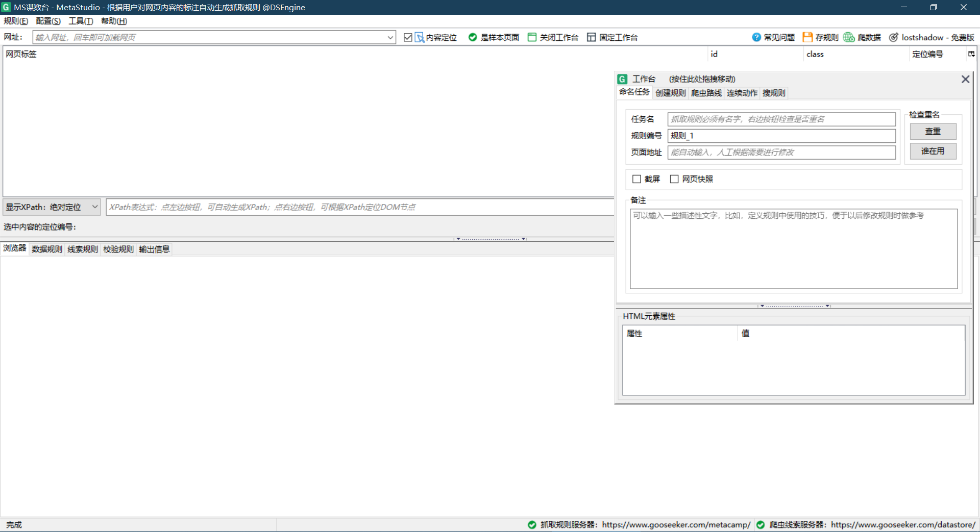Screen dimensions: 980x532
Task: Click the 固定工作台 label
Action: click(618, 37)
